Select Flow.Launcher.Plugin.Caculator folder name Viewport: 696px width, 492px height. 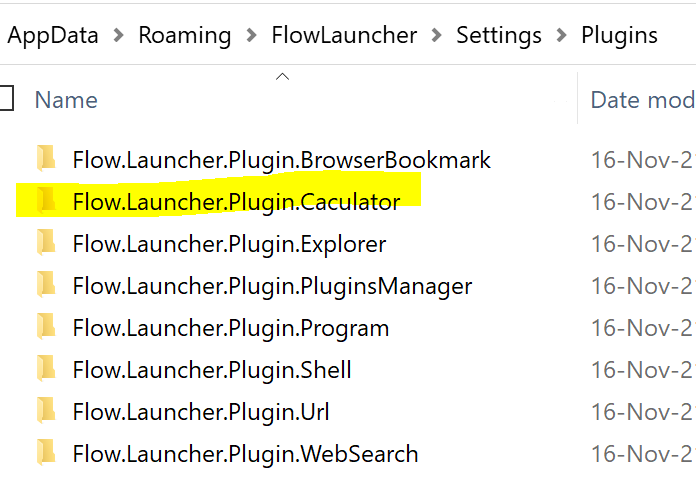click(236, 202)
